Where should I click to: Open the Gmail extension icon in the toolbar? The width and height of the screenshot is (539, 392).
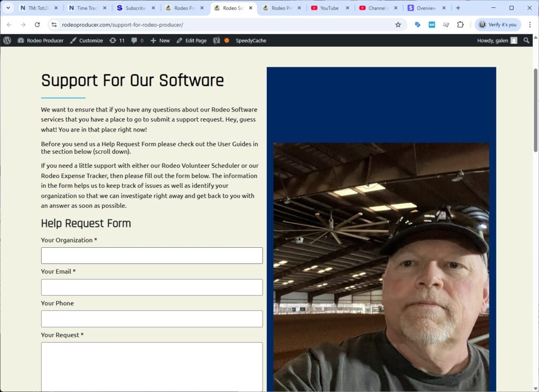pyautogui.click(x=432, y=25)
